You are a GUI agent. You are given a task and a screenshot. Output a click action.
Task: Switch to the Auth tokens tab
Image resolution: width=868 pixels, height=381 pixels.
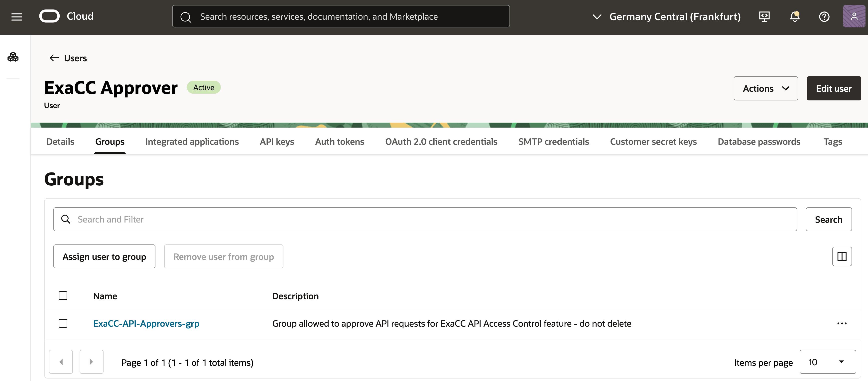tap(339, 142)
